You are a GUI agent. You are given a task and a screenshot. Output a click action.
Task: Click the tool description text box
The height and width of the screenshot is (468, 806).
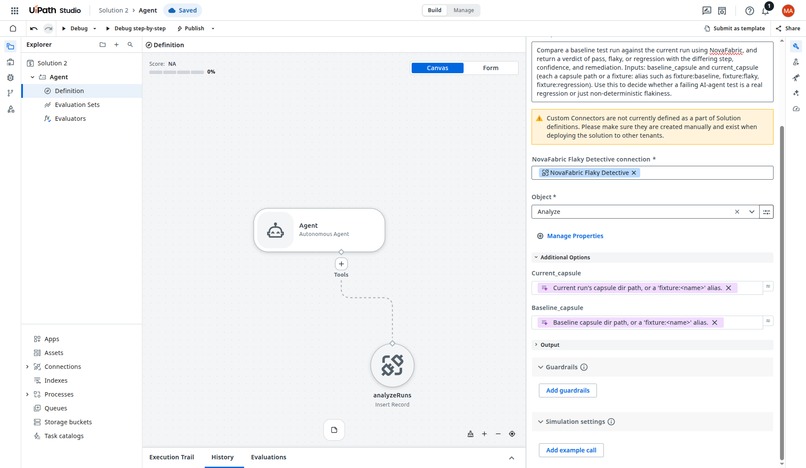tap(652, 71)
